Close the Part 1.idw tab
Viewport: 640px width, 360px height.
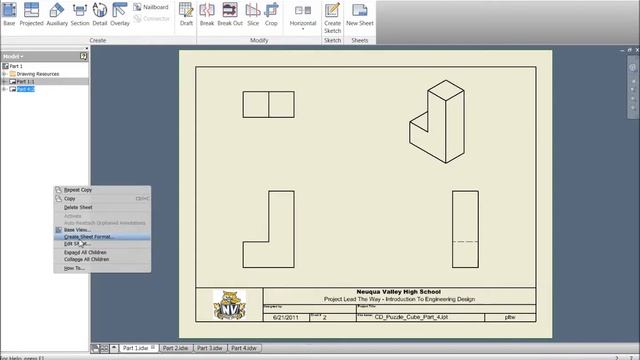(153, 347)
